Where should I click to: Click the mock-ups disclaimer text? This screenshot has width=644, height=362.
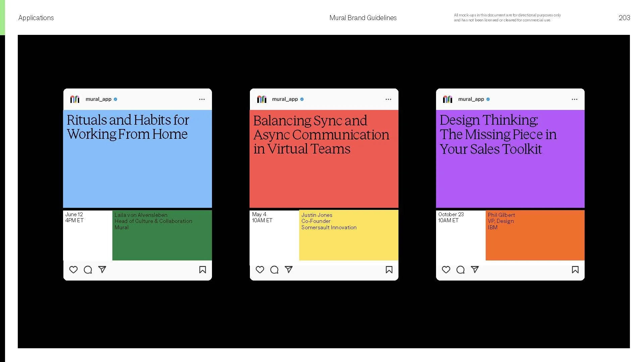click(x=507, y=17)
